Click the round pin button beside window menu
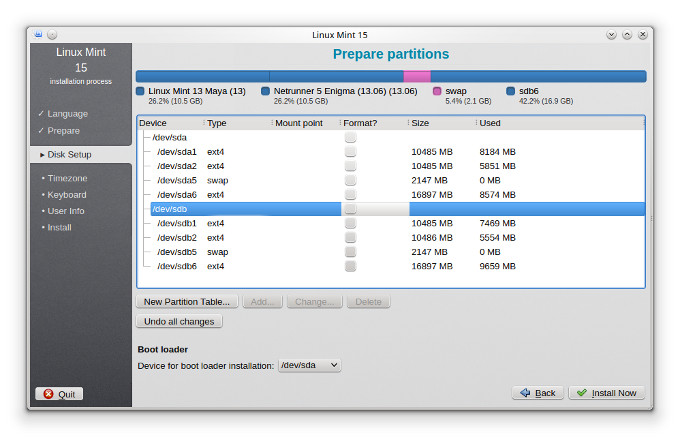Image resolution: width=680 pixels, height=437 pixels. pos(52,35)
